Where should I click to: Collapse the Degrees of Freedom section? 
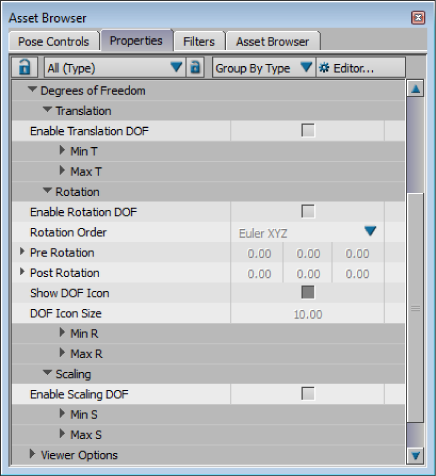pyautogui.click(x=32, y=89)
